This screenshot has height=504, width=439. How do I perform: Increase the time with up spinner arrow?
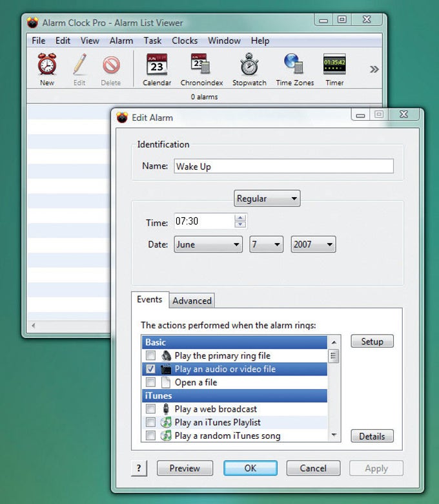point(240,218)
